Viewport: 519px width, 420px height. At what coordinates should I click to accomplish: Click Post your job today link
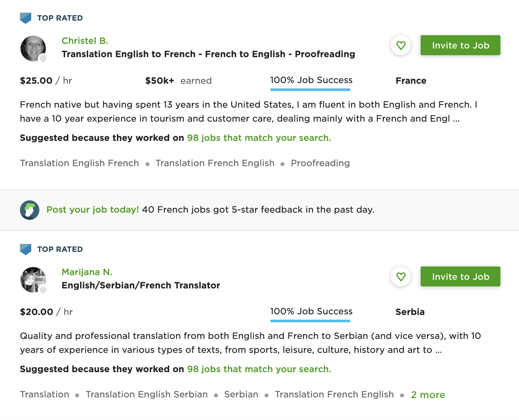[x=92, y=210]
